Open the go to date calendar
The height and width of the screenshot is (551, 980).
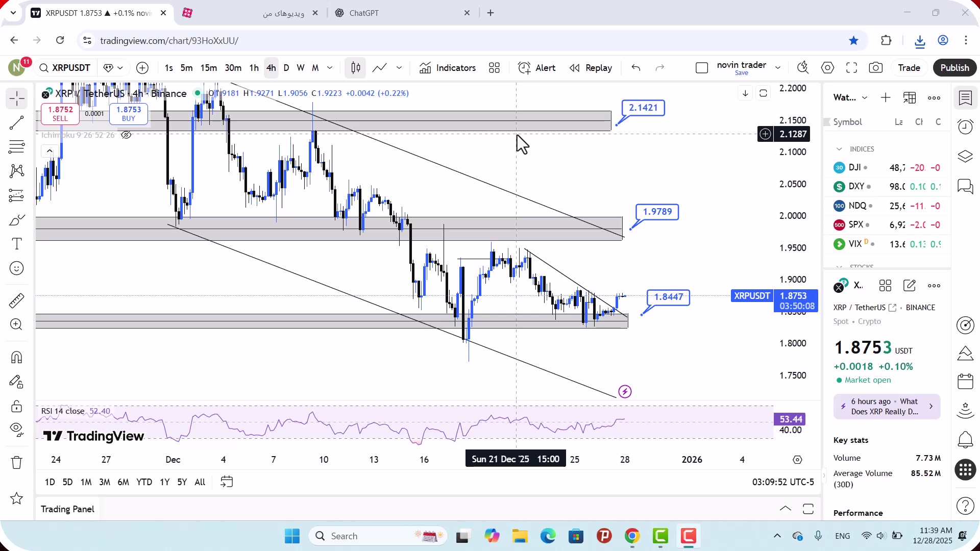[x=227, y=482]
